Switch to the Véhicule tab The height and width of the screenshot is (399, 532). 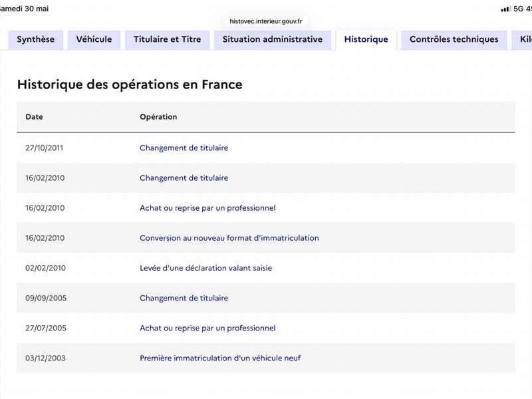(x=94, y=40)
